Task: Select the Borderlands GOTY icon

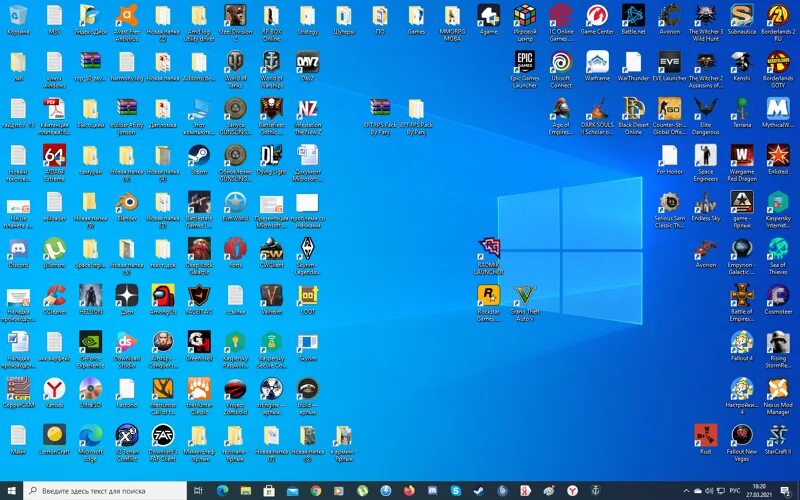Action: tap(778, 62)
